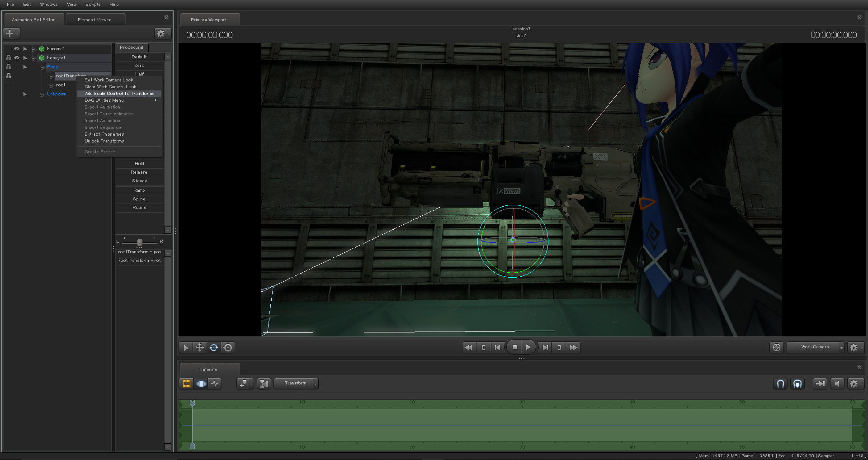The image size is (868, 460).
Task: Click the play button
Action: tap(528, 347)
